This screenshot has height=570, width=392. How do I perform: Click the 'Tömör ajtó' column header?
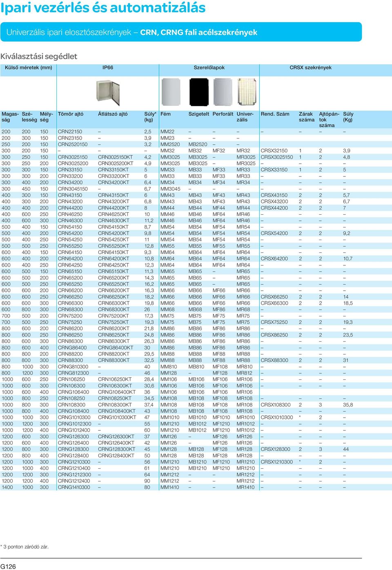pos(71,114)
